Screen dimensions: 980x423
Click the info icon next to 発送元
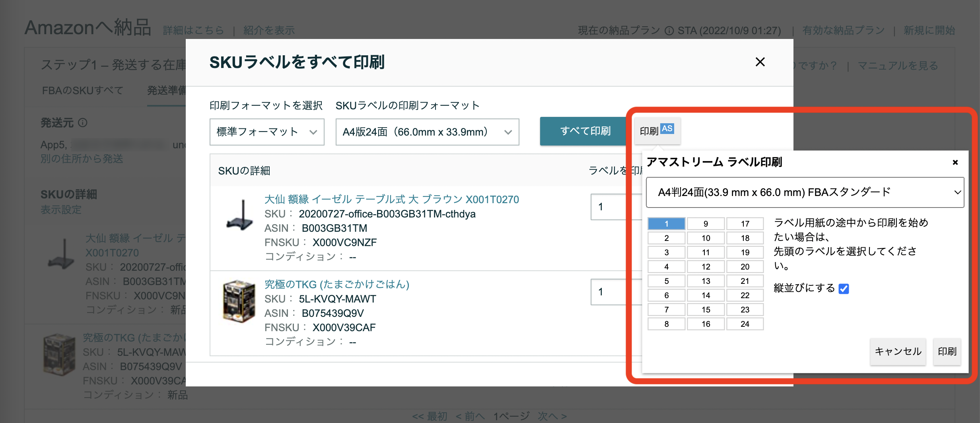(83, 123)
